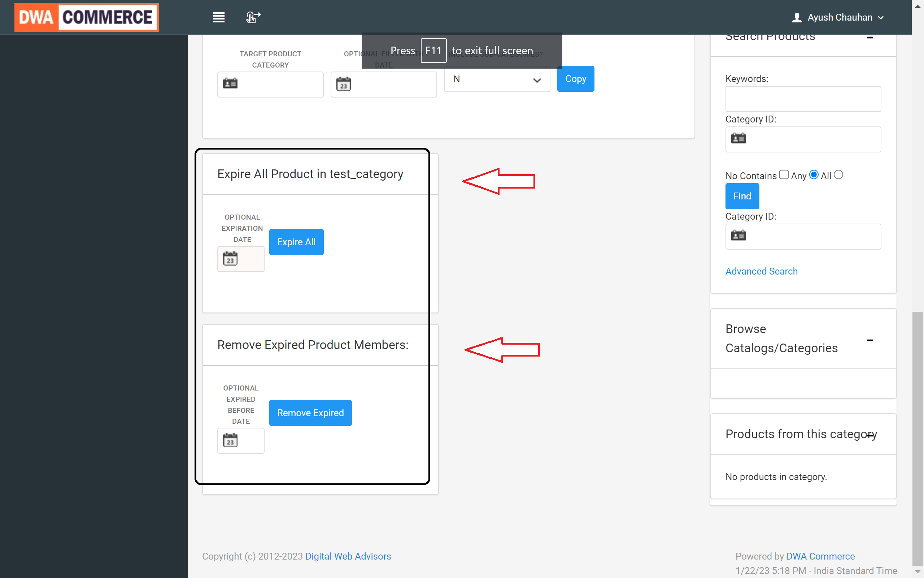Open Optional Expiration Date calendar icon
The height and width of the screenshot is (578, 924).
[x=230, y=258]
